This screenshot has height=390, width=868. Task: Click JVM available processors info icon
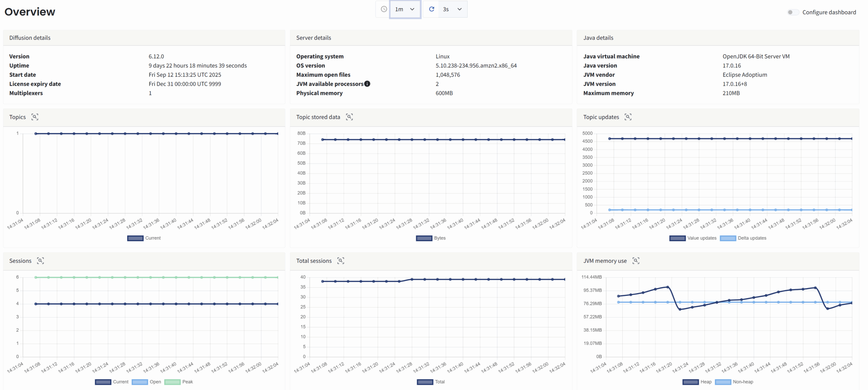pos(367,84)
